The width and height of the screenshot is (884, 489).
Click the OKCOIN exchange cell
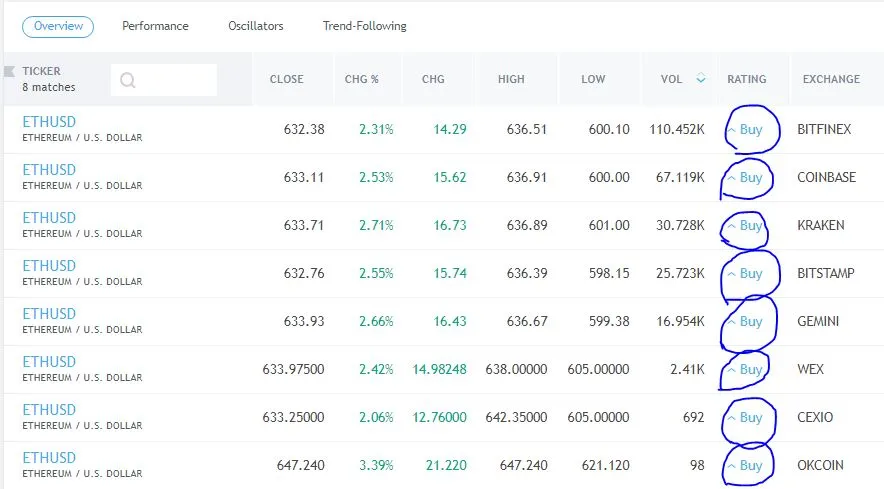click(x=820, y=465)
